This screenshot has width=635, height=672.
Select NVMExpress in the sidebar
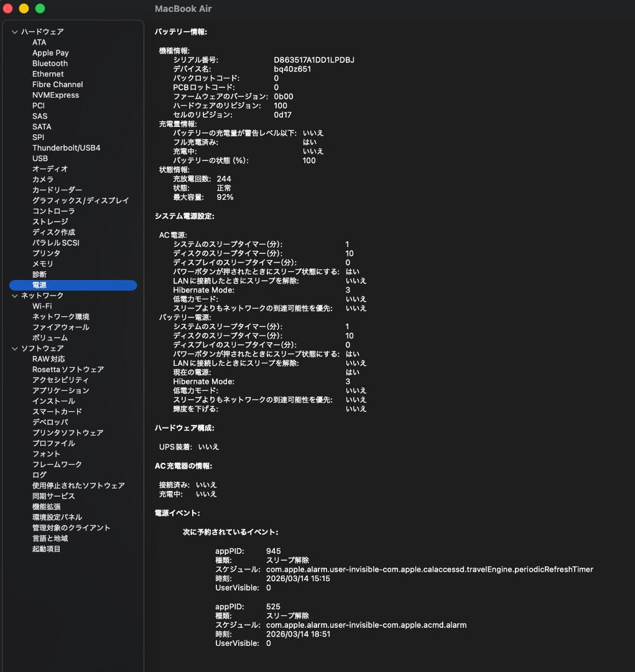55,95
